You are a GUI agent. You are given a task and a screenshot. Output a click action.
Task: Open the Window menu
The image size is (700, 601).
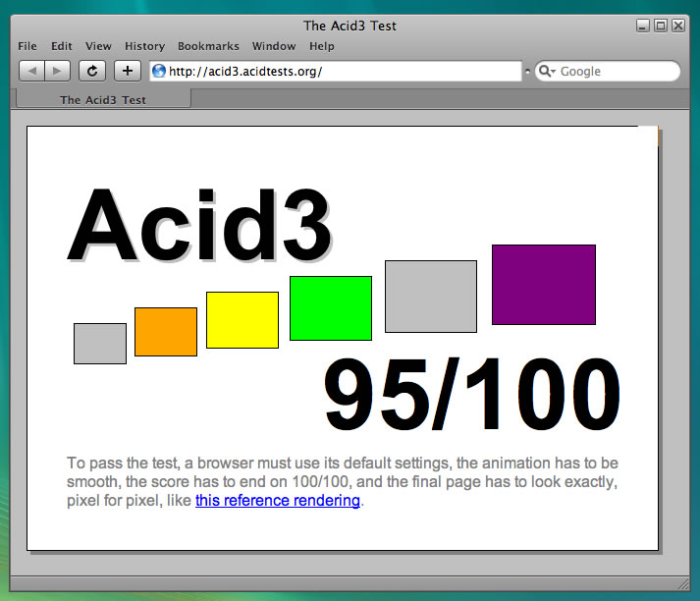click(274, 46)
